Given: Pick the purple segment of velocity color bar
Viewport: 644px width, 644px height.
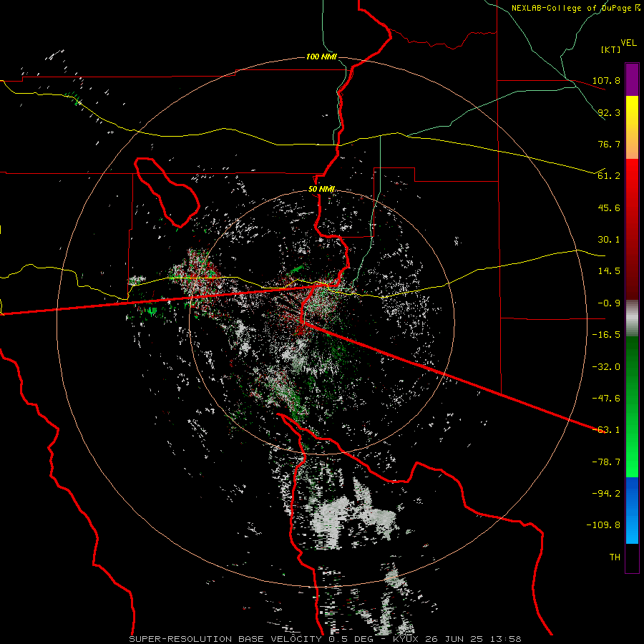Looking at the screenshot, I should [632, 80].
